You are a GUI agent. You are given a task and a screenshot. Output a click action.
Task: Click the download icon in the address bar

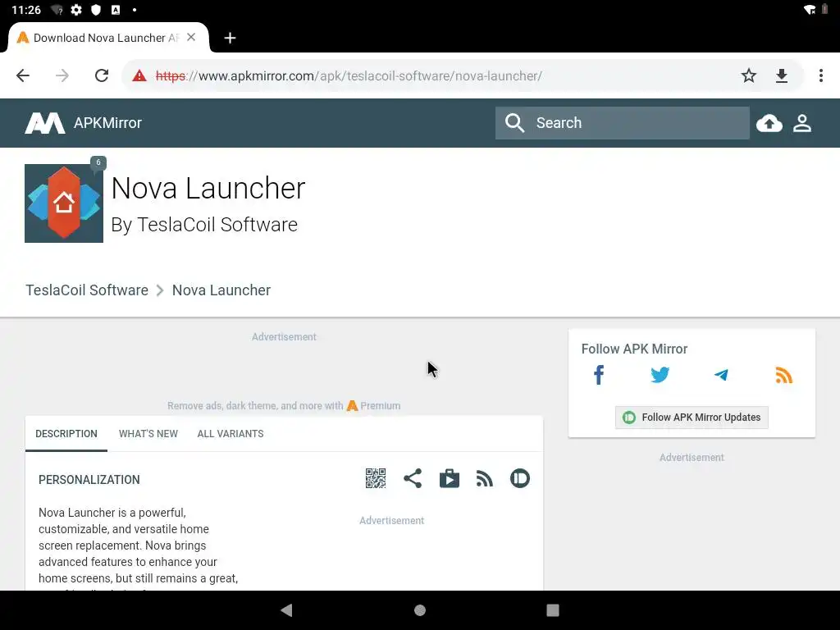(782, 75)
